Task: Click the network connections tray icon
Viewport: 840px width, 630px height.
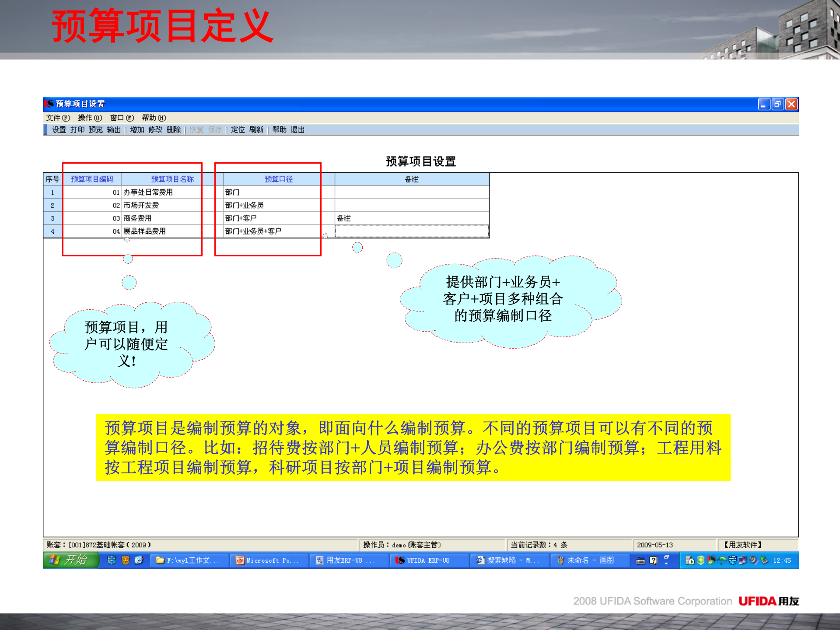Action: (742, 560)
